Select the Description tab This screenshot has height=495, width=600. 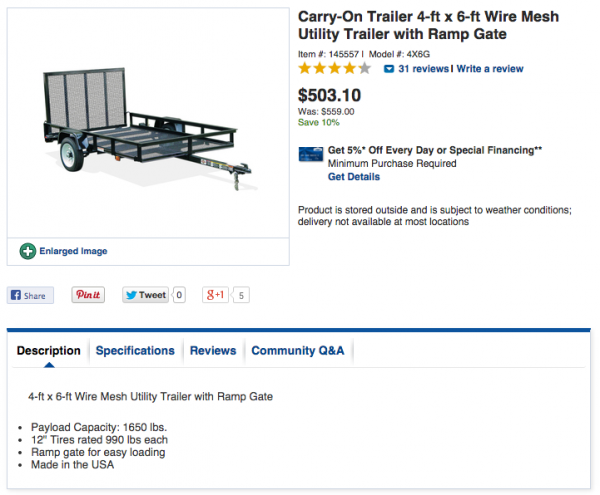click(49, 351)
